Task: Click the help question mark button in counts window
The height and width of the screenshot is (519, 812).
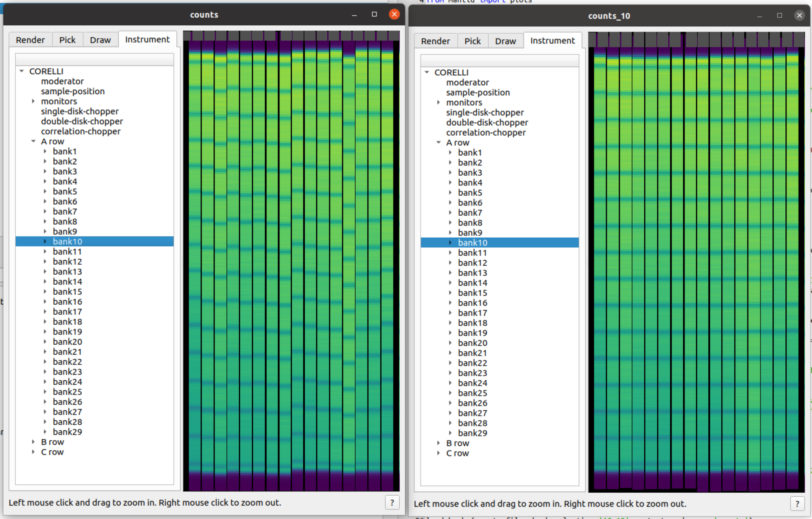Action: [x=392, y=502]
